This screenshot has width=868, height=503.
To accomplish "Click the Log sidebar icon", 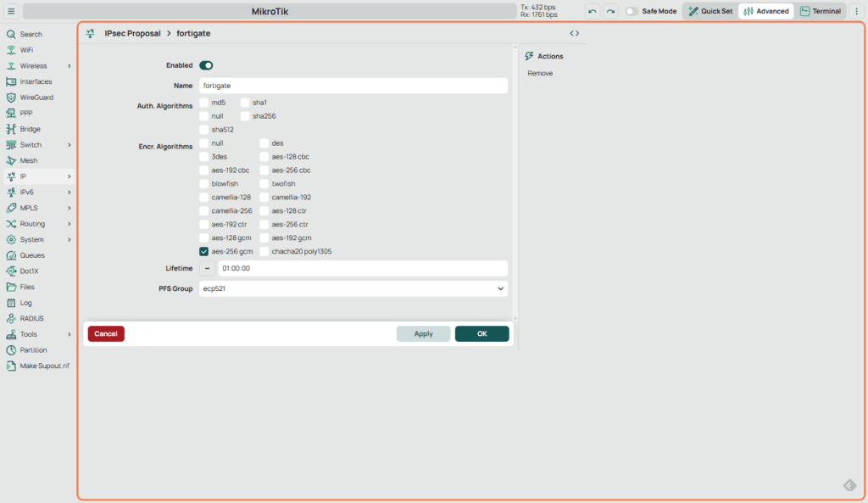I will click(11, 303).
